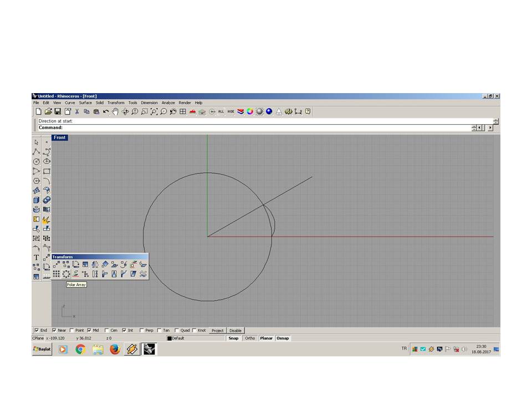The height and width of the screenshot is (399, 532).
Task: Select the Box solid tool in the left toolbar
Action: click(x=37, y=200)
